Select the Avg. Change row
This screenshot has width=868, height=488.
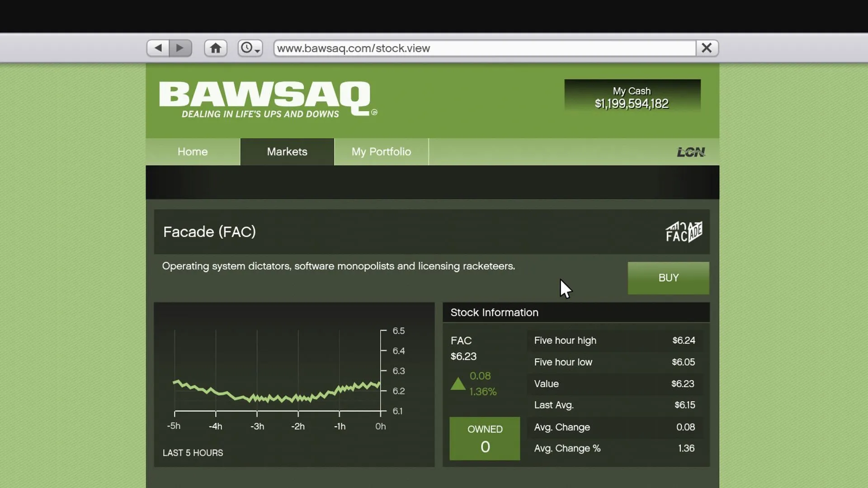[x=615, y=427]
